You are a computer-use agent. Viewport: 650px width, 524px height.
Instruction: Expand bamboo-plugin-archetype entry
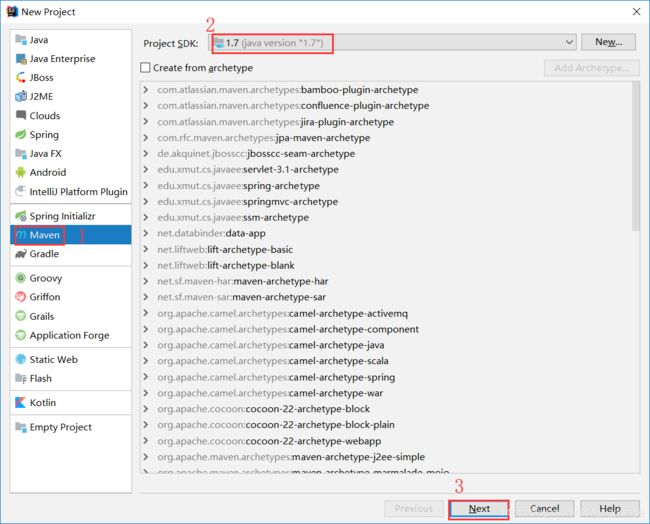(x=146, y=90)
